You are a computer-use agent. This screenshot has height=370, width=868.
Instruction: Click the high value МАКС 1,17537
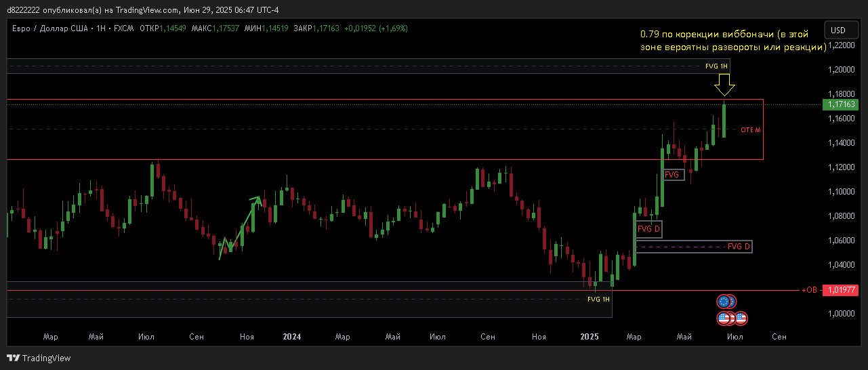pyautogui.click(x=215, y=28)
